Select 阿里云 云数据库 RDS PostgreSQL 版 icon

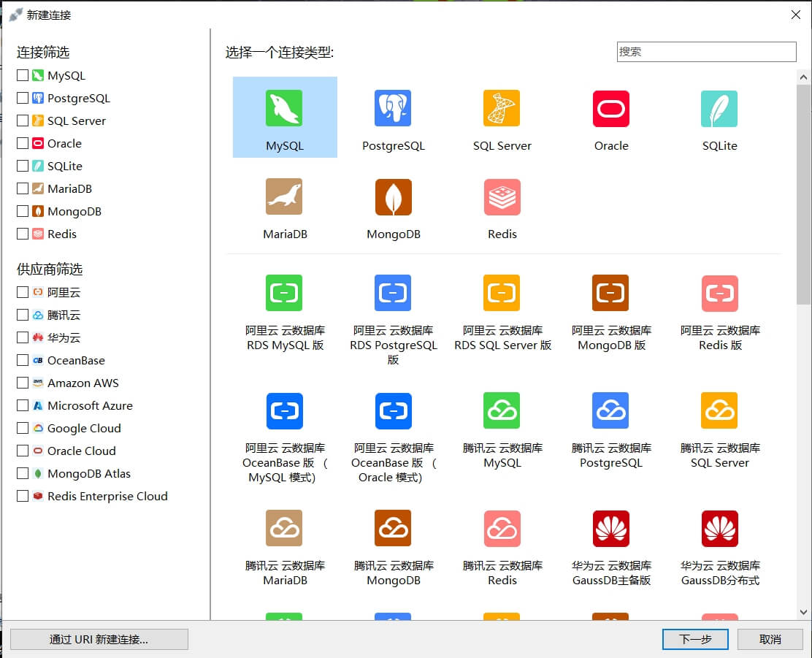click(393, 293)
